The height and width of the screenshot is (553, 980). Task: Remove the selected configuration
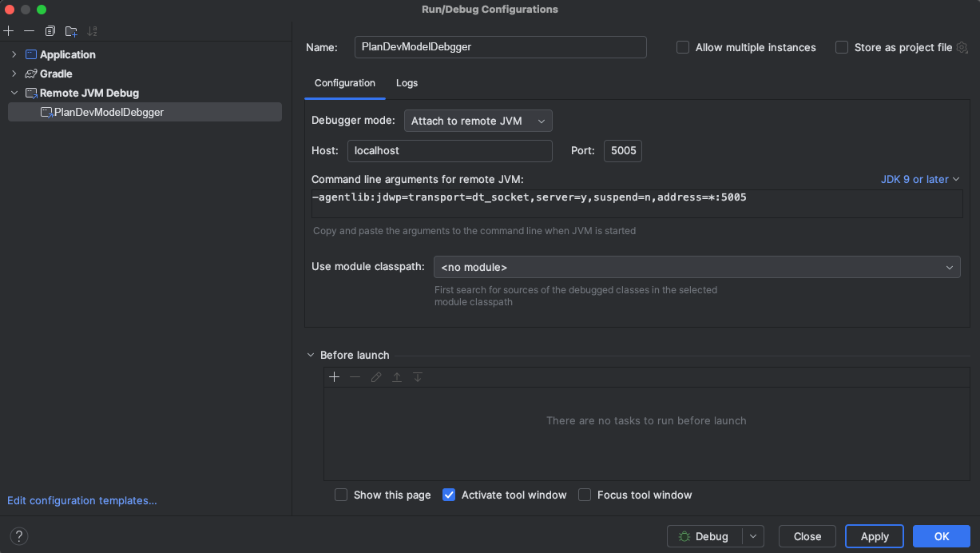[x=29, y=30]
